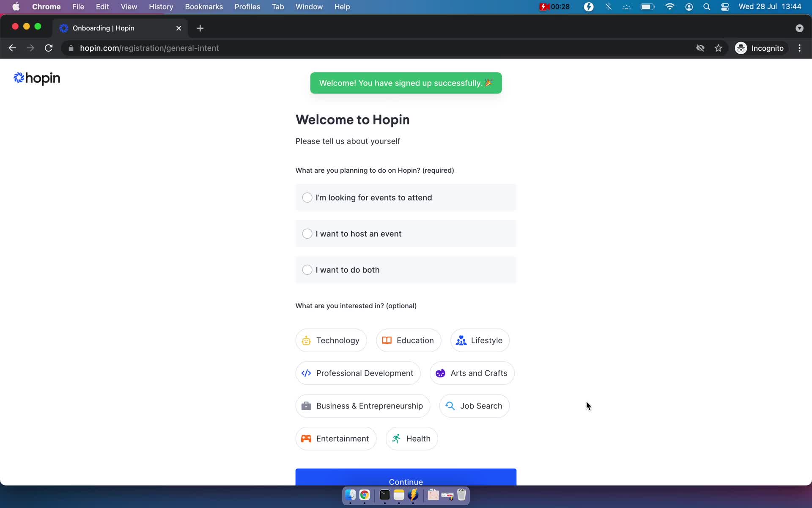Click the signed up successfully banner

(x=406, y=83)
